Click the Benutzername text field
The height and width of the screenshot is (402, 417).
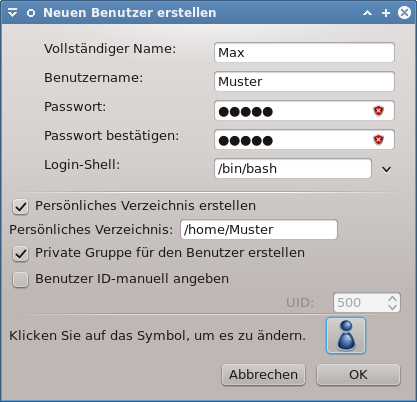[x=304, y=81]
